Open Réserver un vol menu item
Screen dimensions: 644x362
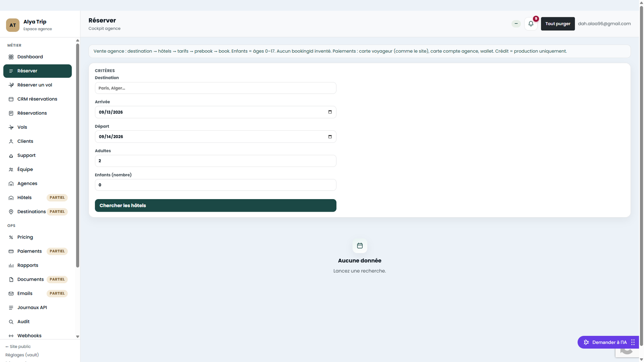click(37, 85)
